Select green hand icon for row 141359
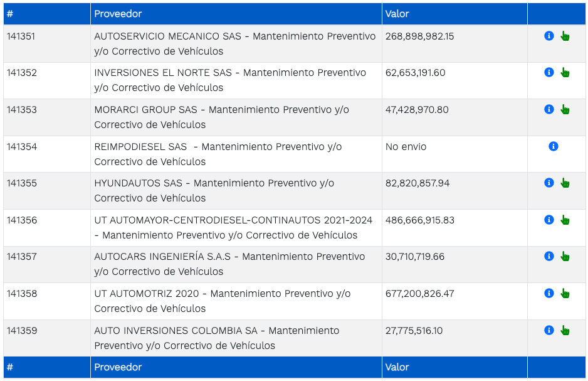Viewport: 588px width, 381px height. (x=565, y=331)
